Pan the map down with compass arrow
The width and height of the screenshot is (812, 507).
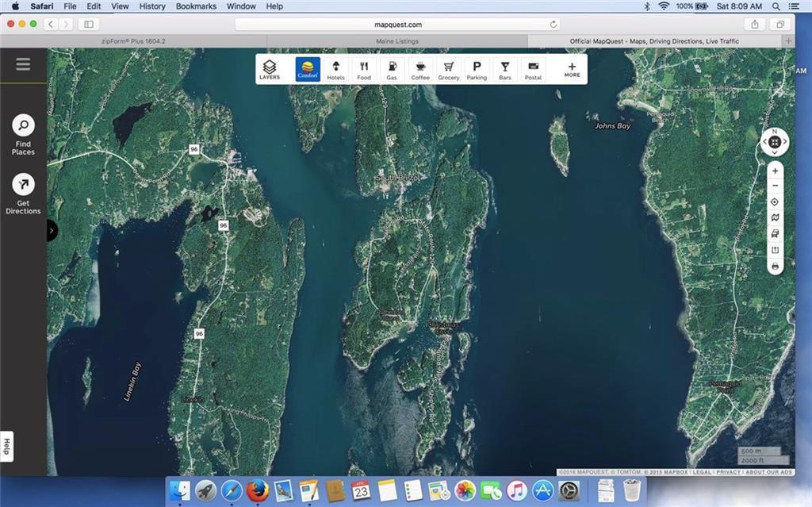(x=775, y=152)
